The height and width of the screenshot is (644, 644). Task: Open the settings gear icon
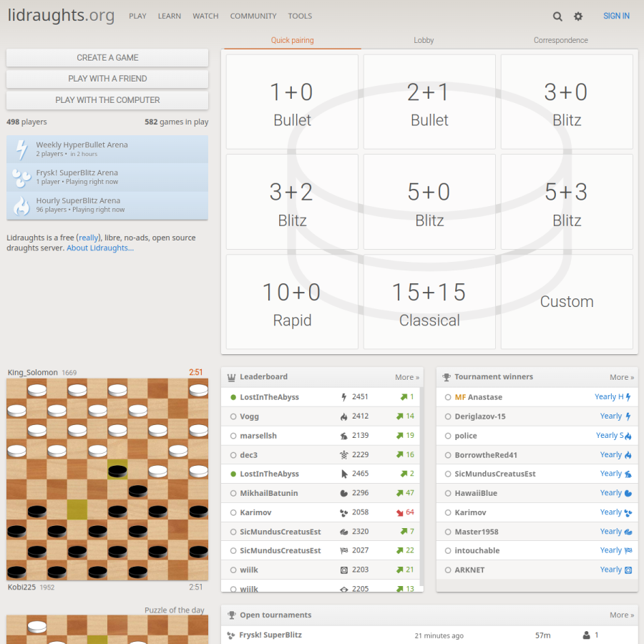click(x=578, y=16)
